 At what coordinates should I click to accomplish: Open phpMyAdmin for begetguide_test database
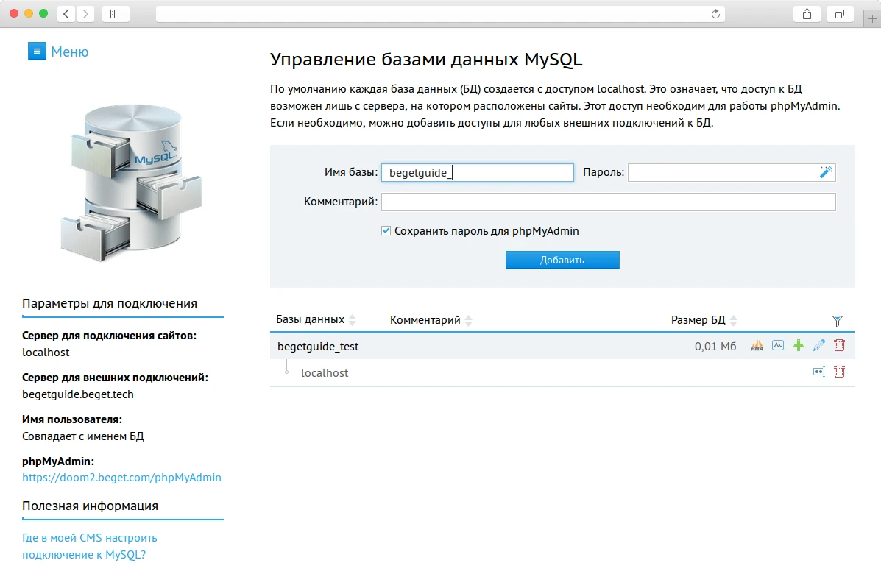(757, 344)
